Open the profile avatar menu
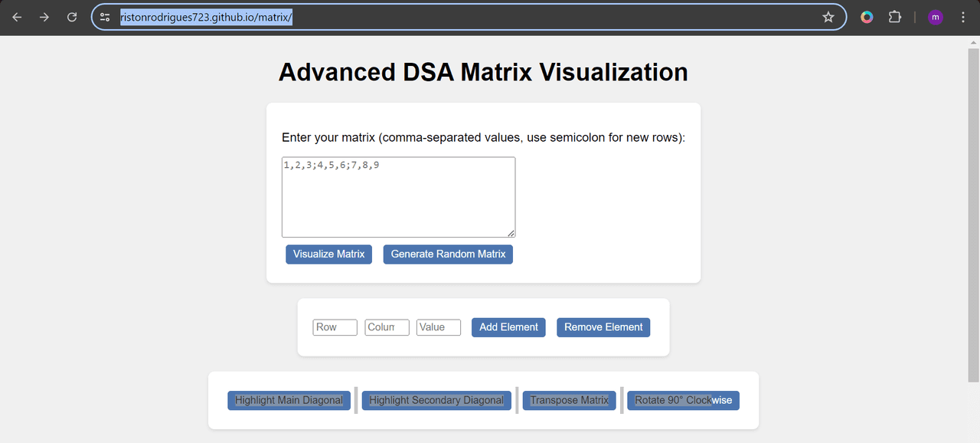The height and width of the screenshot is (443, 980). click(x=935, y=17)
